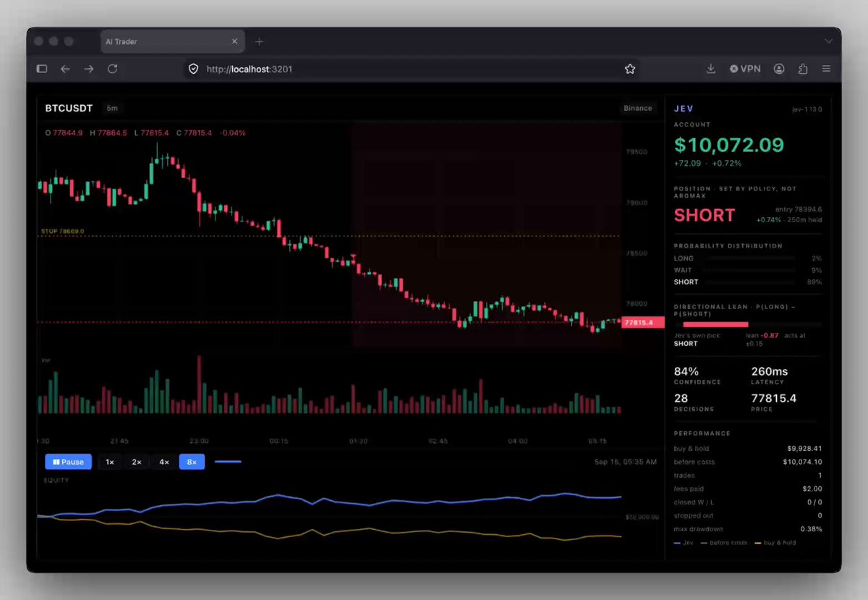The height and width of the screenshot is (600, 868).
Task: Open the downloads arrow icon
Action: pos(711,69)
